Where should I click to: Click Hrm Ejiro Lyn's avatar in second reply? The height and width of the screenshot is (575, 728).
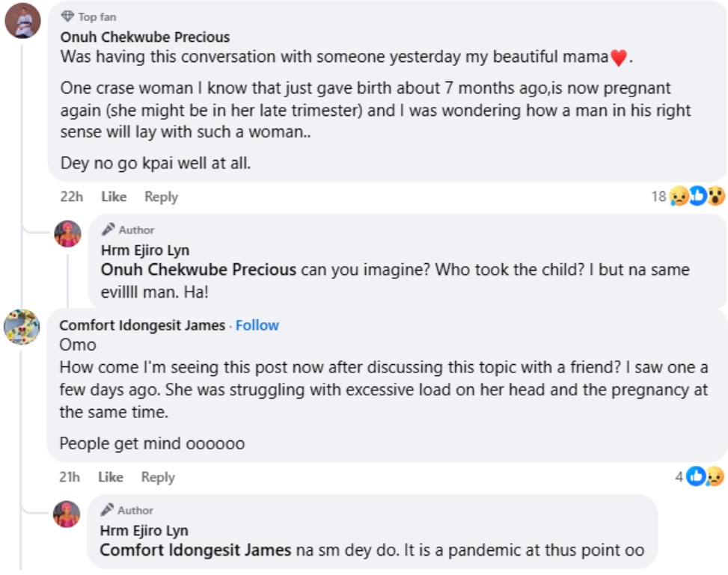67,514
